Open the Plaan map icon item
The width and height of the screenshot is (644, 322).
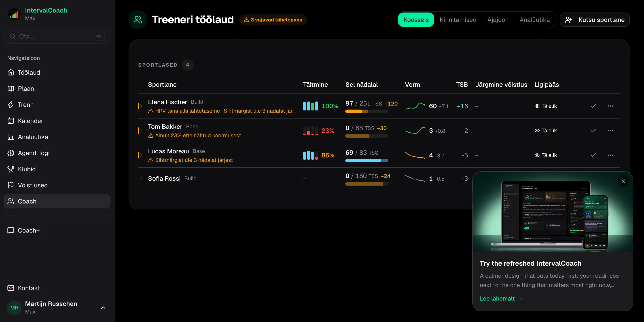coord(57,89)
